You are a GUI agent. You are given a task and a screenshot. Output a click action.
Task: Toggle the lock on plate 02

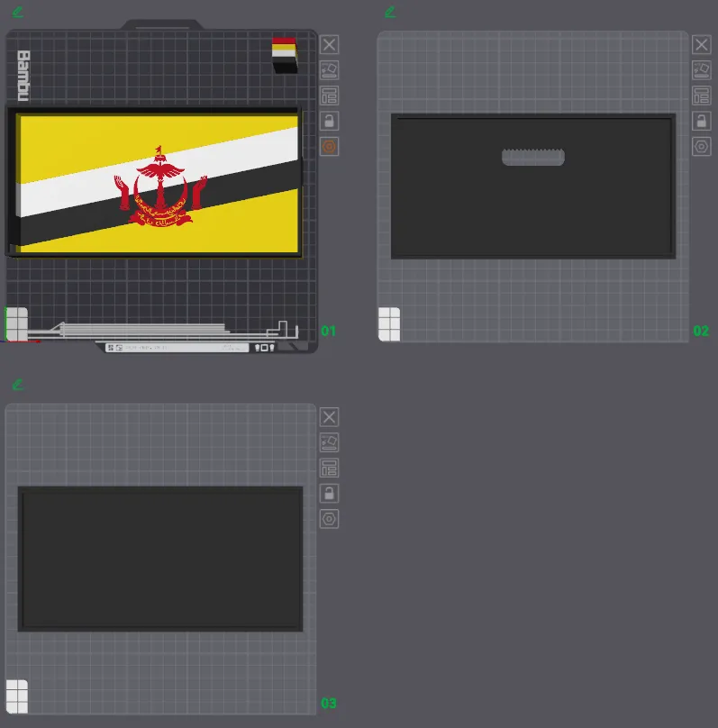click(701, 121)
